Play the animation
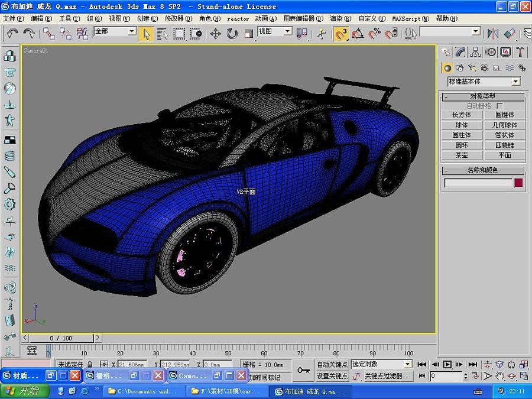 [447, 364]
